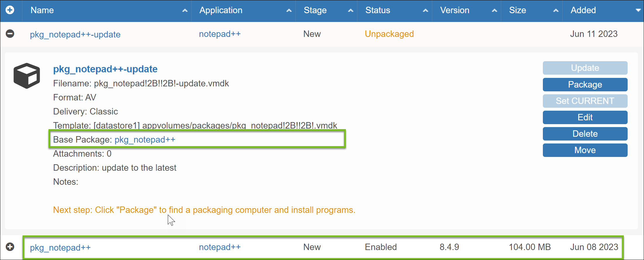
Task: Click the Move button
Action: pos(585,150)
